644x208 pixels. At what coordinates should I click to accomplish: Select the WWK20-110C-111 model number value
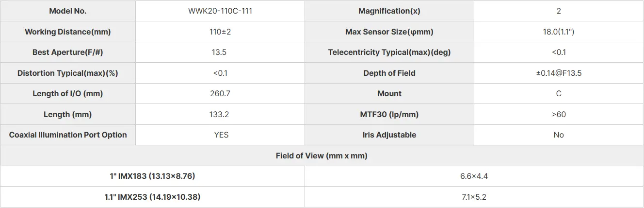pyautogui.click(x=220, y=11)
